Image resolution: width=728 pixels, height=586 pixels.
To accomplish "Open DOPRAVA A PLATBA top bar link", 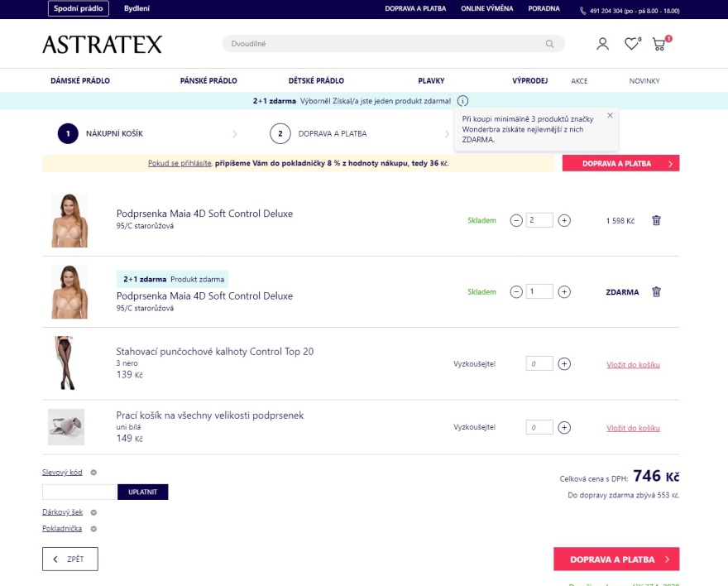I will point(415,8).
